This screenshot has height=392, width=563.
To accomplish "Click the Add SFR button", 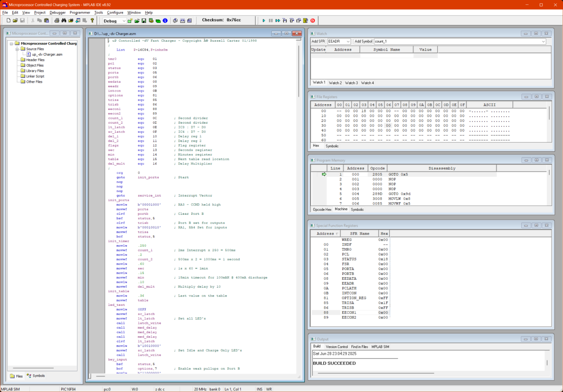I will 318,41.
